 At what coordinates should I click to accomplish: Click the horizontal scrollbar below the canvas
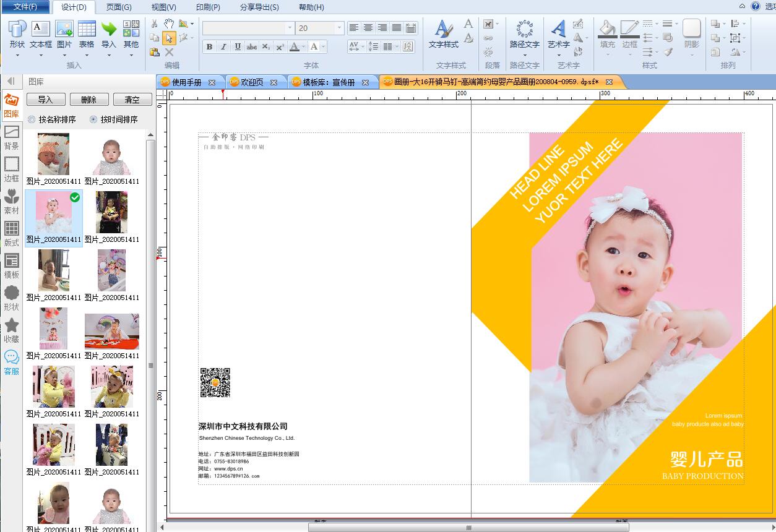pyautogui.click(x=468, y=528)
